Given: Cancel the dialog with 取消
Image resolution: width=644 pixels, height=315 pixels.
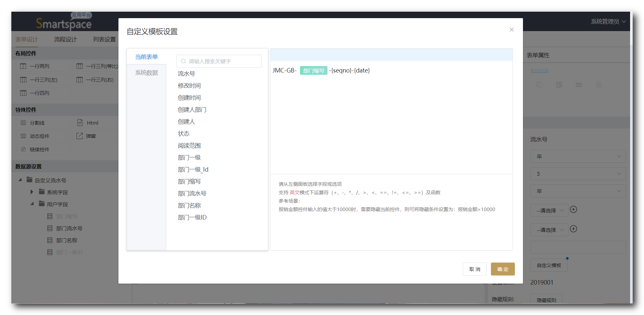Looking at the screenshot, I should point(475,269).
